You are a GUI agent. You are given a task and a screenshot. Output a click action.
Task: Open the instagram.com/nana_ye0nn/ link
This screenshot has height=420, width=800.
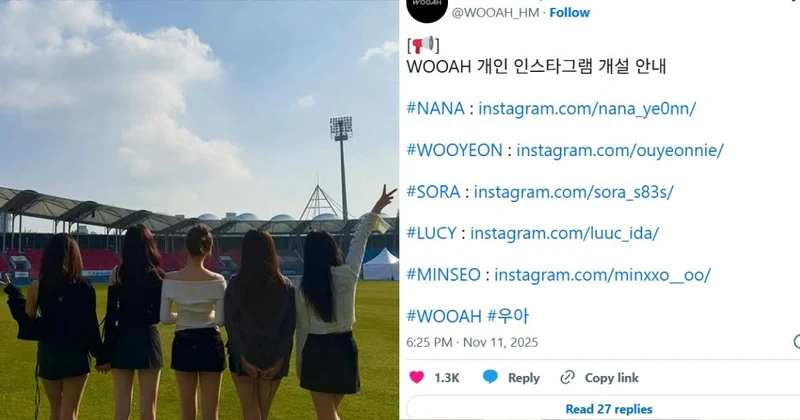click(587, 109)
